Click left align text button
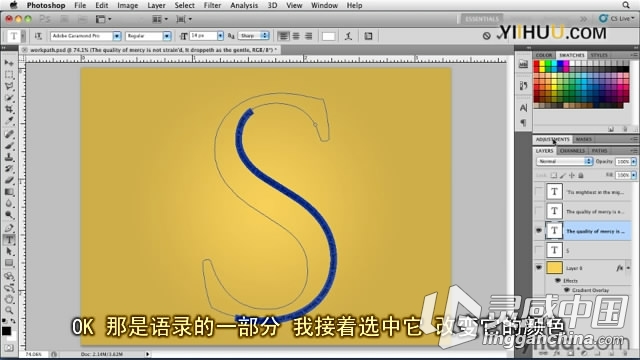The width and height of the screenshot is (640, 360). click(x=283, y=36)
